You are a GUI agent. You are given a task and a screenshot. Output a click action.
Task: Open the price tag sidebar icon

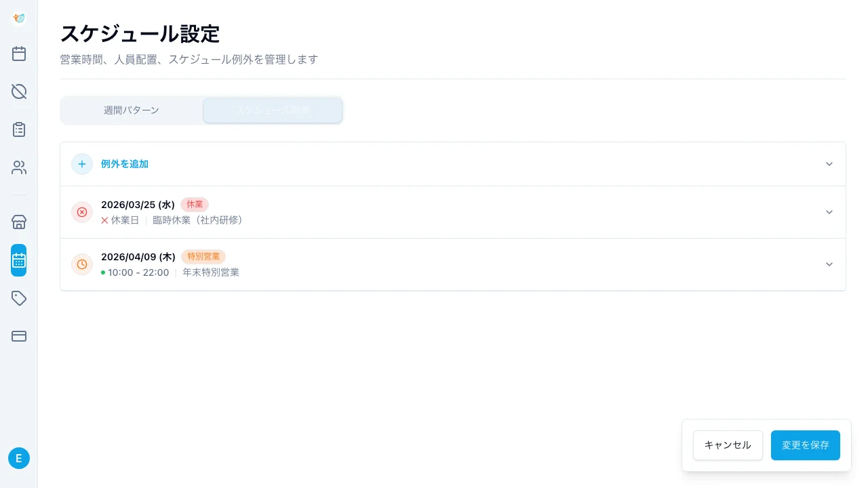(x=19, y=298)
